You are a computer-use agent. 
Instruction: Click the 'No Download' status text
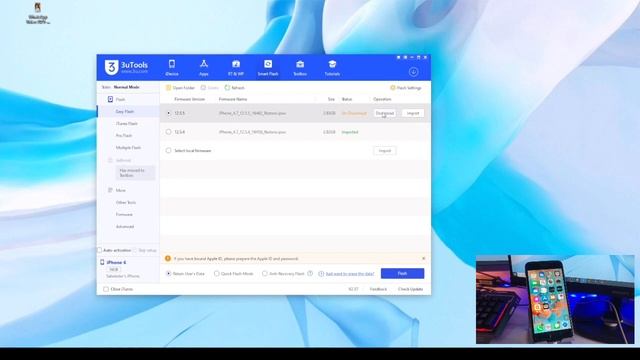(x=354, y=113)
